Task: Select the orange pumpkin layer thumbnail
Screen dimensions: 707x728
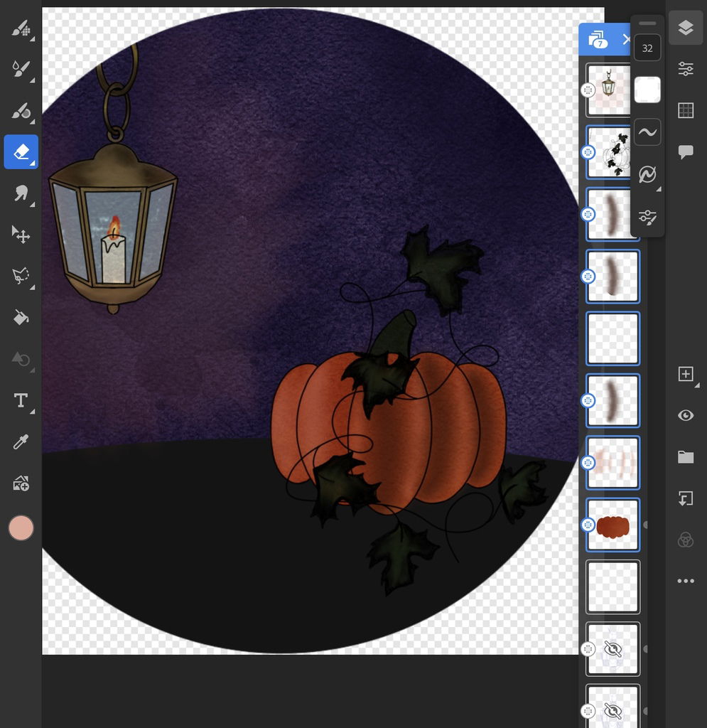Action: click(612, 525)
